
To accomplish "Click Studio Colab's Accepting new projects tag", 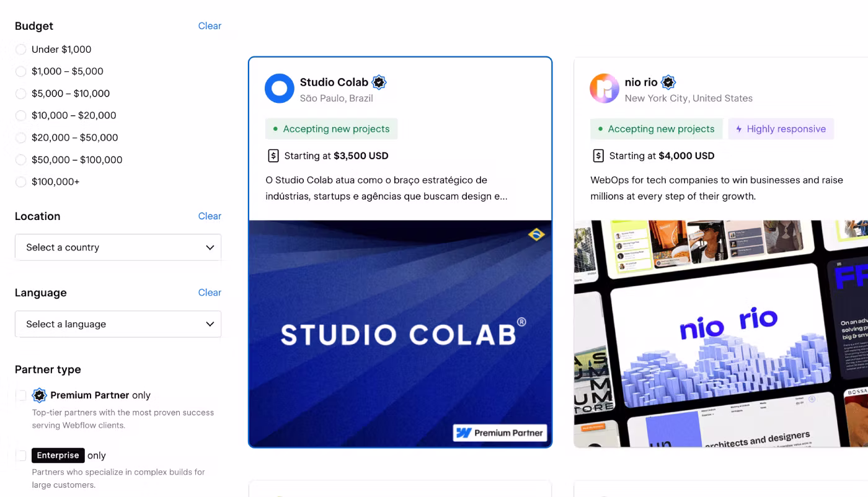I will click(332, 129).
